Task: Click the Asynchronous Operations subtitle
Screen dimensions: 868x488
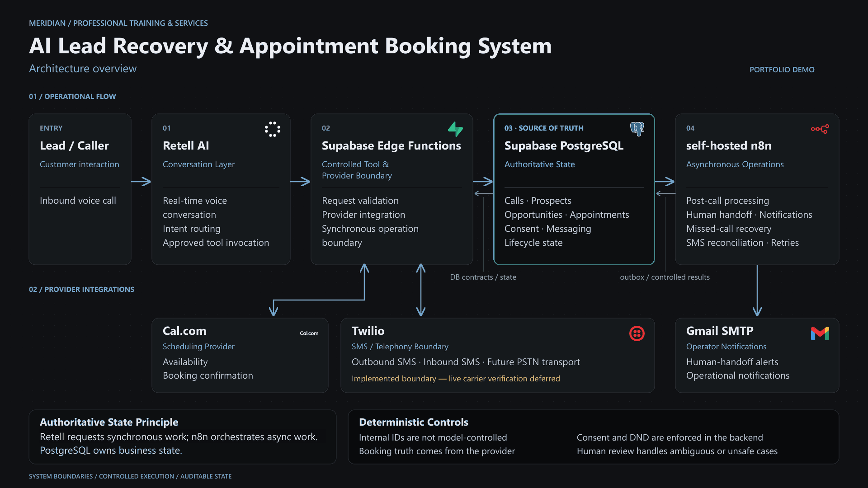Action: [x=735, y=164]
